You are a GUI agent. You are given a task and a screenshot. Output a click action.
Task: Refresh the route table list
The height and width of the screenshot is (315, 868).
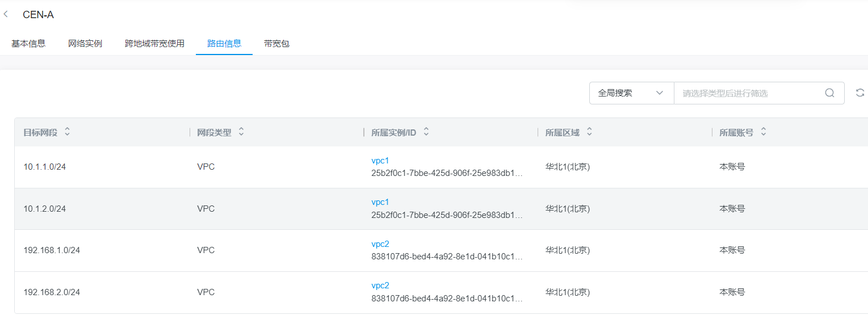(860, 93)
